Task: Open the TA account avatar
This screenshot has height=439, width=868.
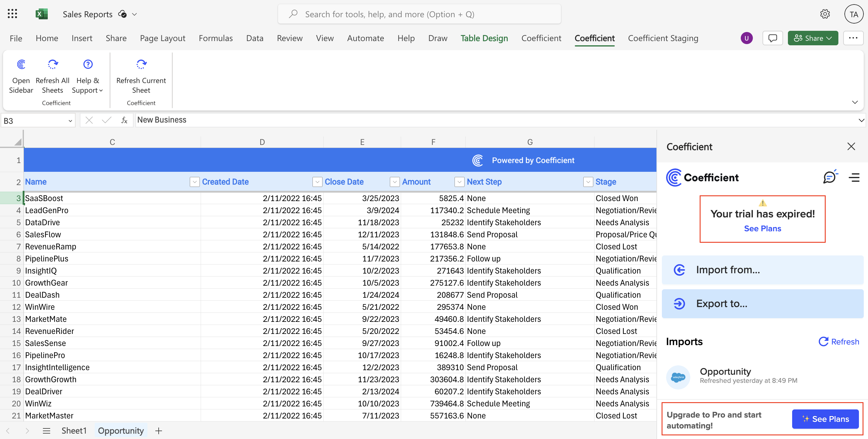Action: (x=853, y=14)
